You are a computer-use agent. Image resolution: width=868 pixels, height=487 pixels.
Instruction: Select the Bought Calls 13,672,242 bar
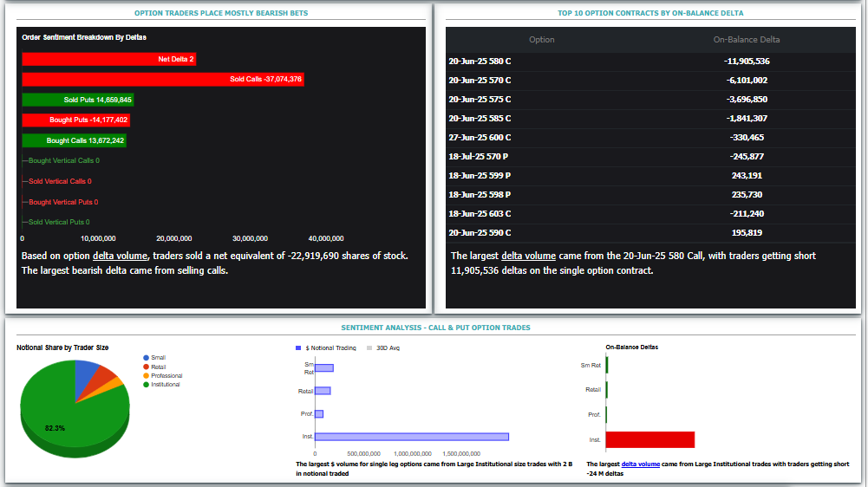pyautogui.click(x=75, y=140)
